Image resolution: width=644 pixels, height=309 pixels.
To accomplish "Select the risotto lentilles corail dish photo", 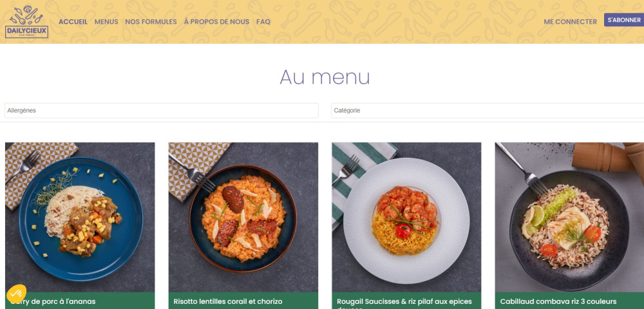I will click(x=243, y=217).
